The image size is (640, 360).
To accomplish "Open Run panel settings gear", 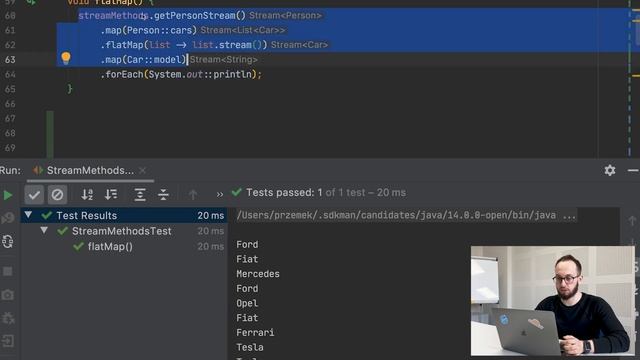I will click(610, 170).
